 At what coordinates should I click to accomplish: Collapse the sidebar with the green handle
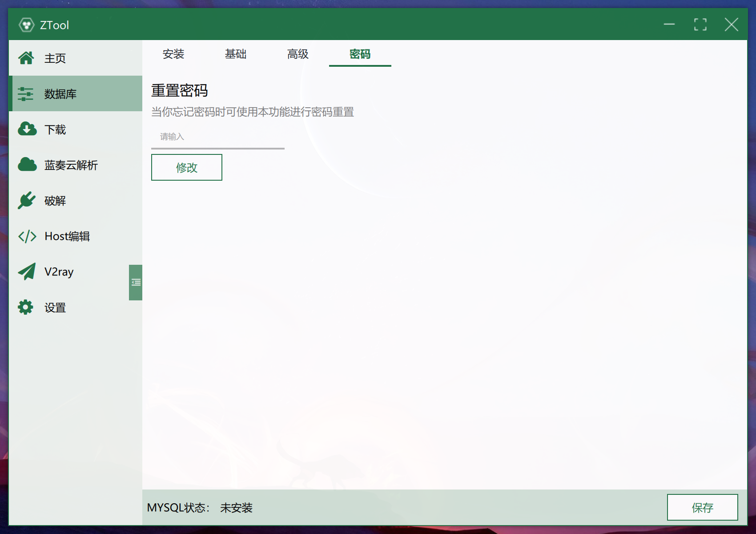pos(136,283)
